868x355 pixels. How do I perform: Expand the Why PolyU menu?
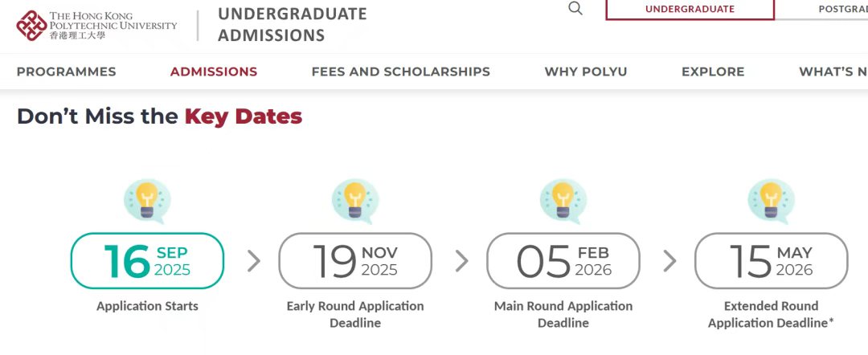[x=586, y=71]
